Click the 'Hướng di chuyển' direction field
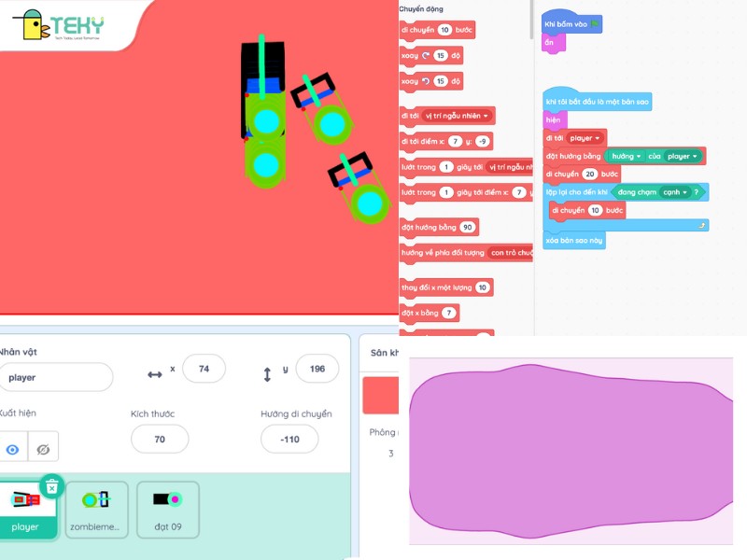Viewport: 747px width, 560px height. 289,439
